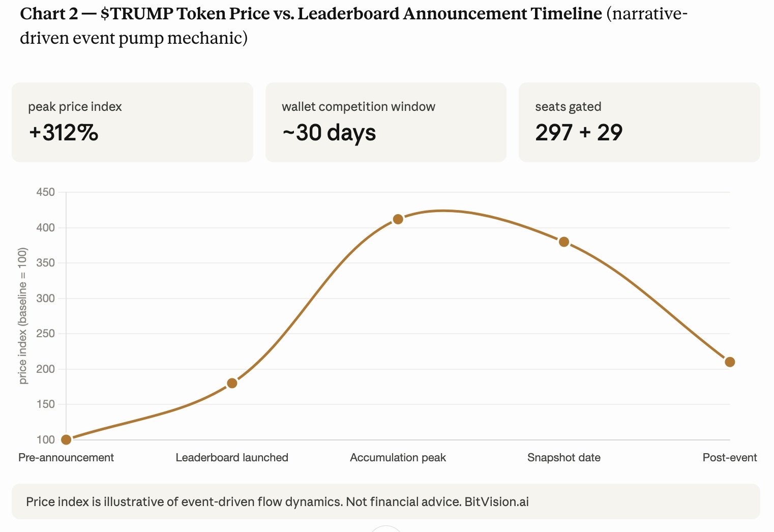Click the 297 + 29 value text
Viewport: 774px width, 532px height.
[x=579, y=133]
